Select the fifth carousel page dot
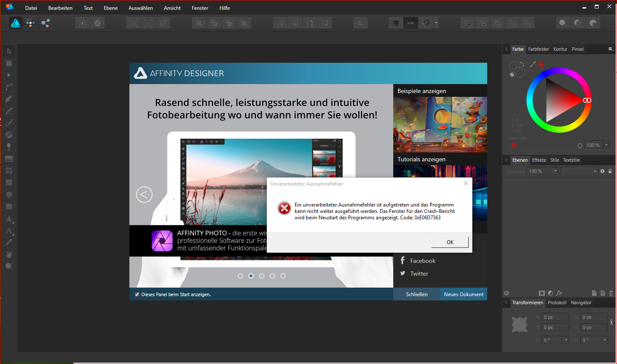Viewport: 617px width, 364px height. (283, 276)
